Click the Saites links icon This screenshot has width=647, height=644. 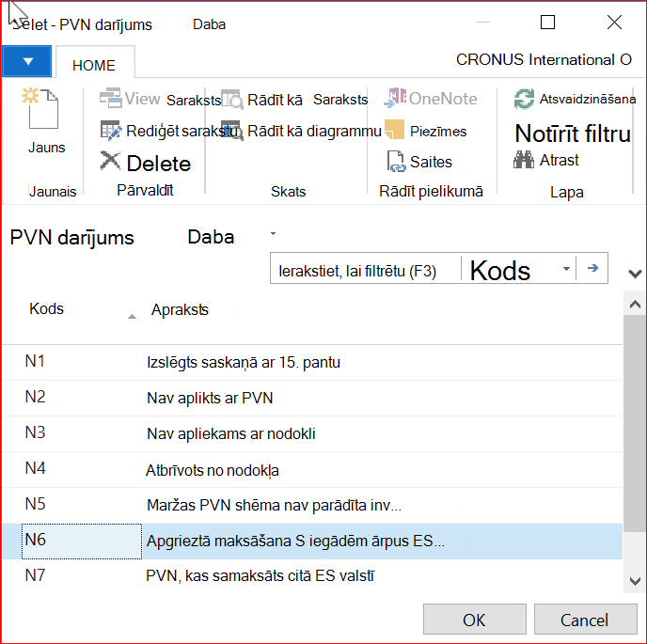(396, 161)
